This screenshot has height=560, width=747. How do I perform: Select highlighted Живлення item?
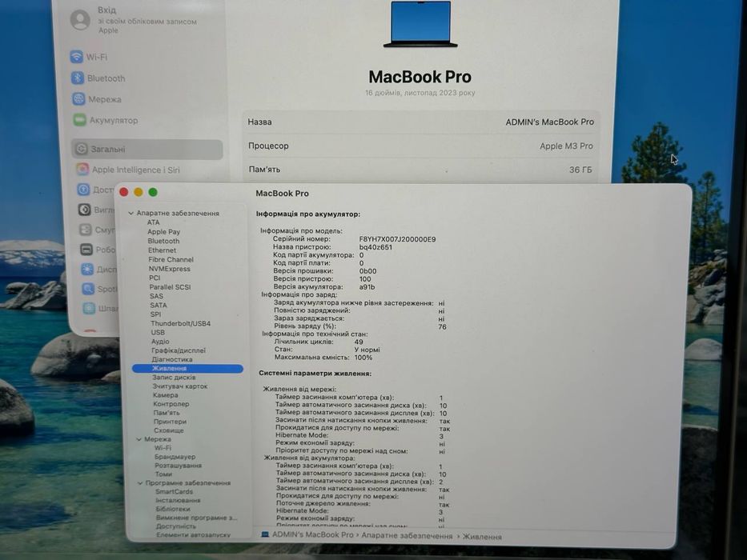187,369
